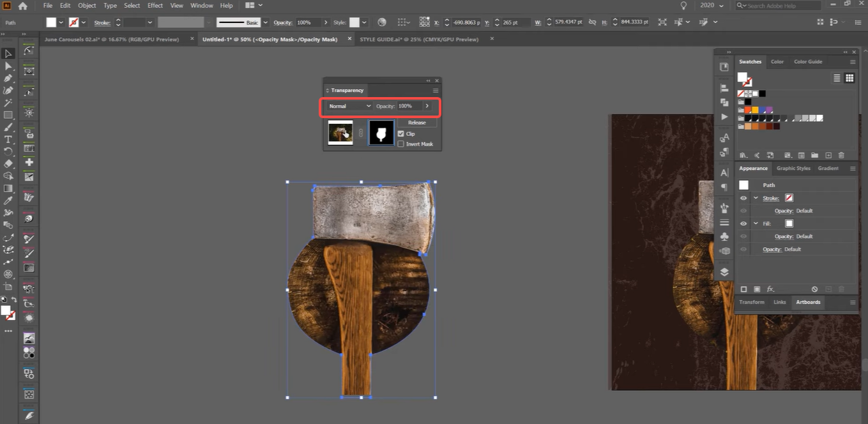Delete a swatch using the trash icon
868x424 pixels.
click(x=842, y=155)
